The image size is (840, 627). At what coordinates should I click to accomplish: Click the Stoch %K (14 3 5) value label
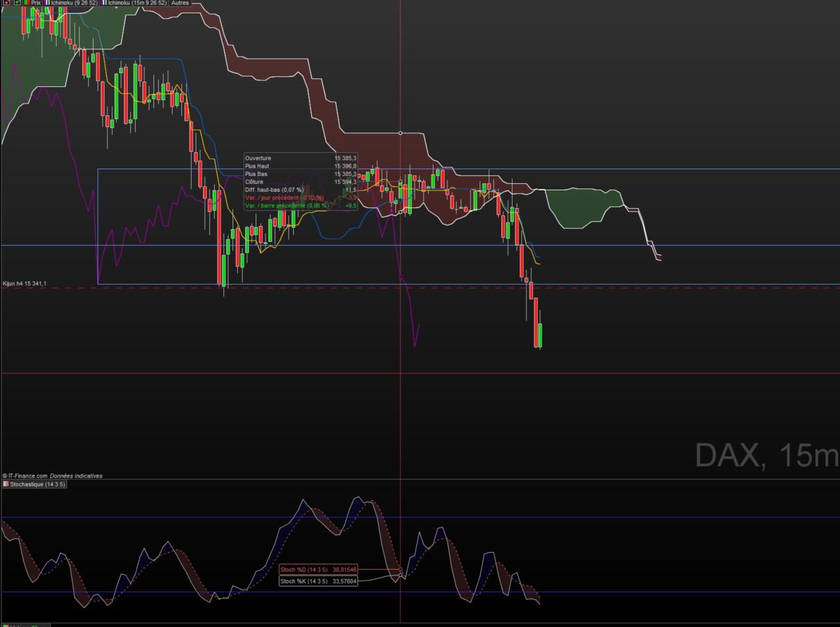(318, 581)
